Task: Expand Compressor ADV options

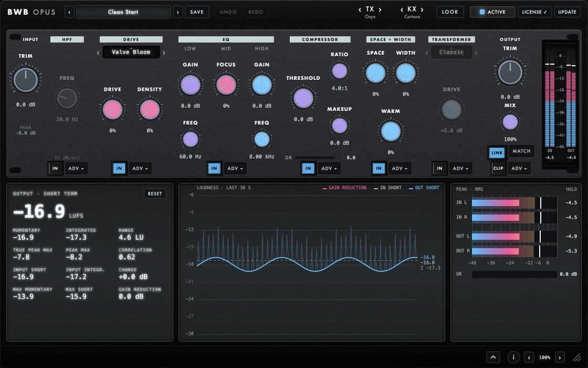Action: pos(329,168)
